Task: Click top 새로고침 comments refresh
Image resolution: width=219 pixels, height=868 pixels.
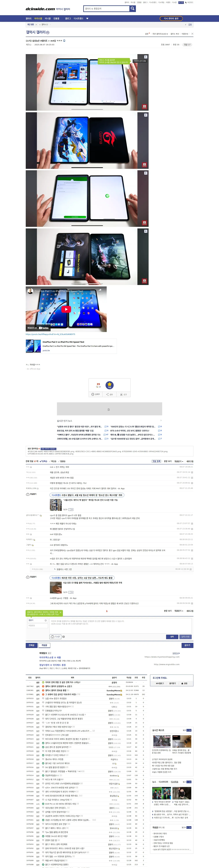Action: 190,461
